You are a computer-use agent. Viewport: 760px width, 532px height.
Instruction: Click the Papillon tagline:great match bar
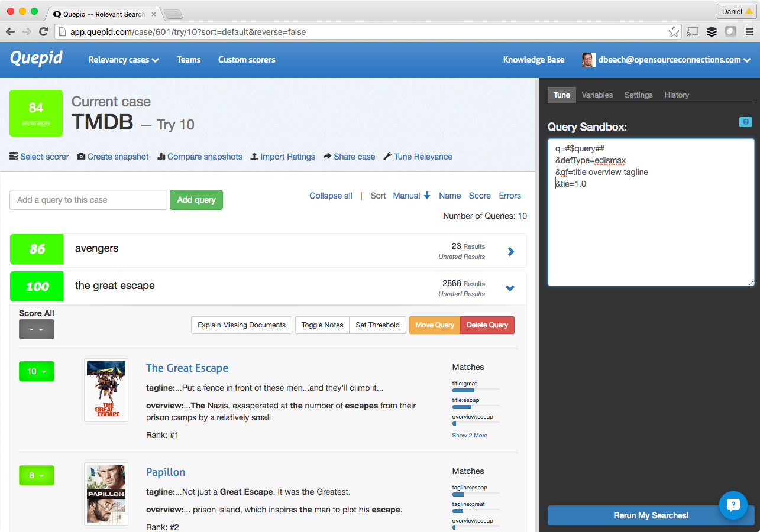tap(476, 511)
